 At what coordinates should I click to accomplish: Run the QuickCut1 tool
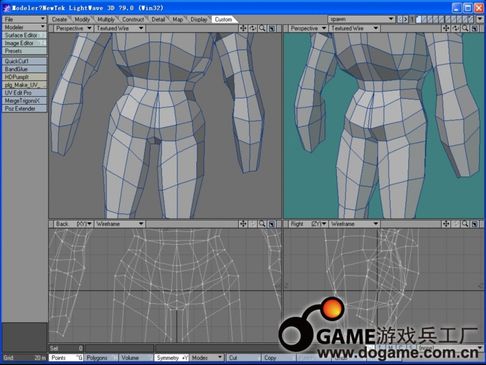pyautogui.click(x=24, y=61)
